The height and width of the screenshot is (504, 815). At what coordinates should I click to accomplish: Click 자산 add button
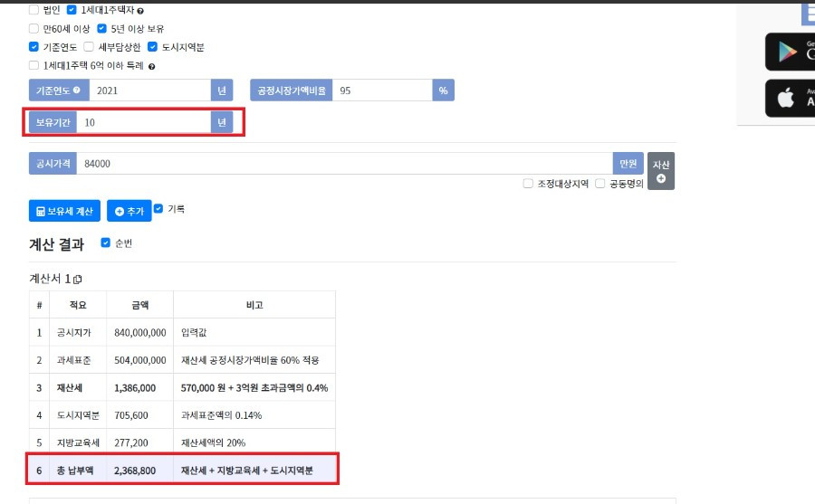click(661, 171)
